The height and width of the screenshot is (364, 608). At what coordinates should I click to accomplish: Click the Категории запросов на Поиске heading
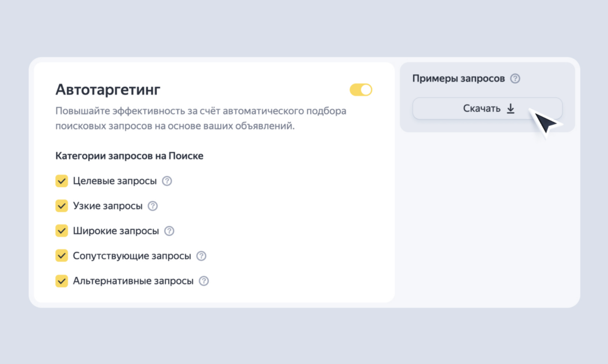(129, 156)
